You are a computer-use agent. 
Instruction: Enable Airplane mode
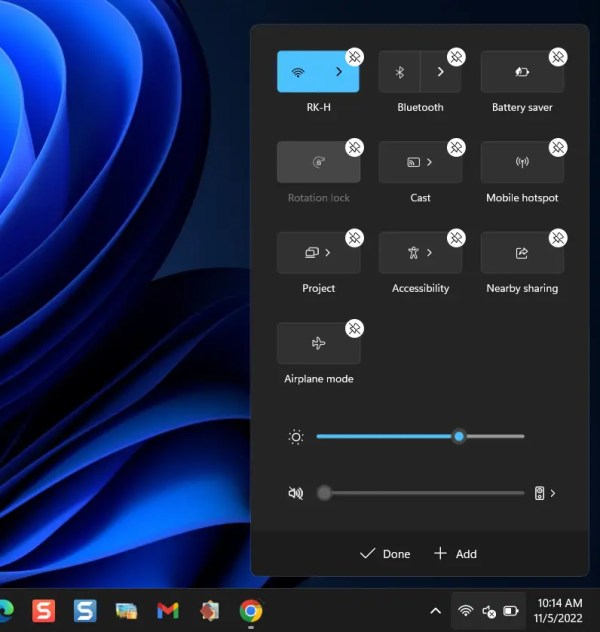(x=318, y=344)
